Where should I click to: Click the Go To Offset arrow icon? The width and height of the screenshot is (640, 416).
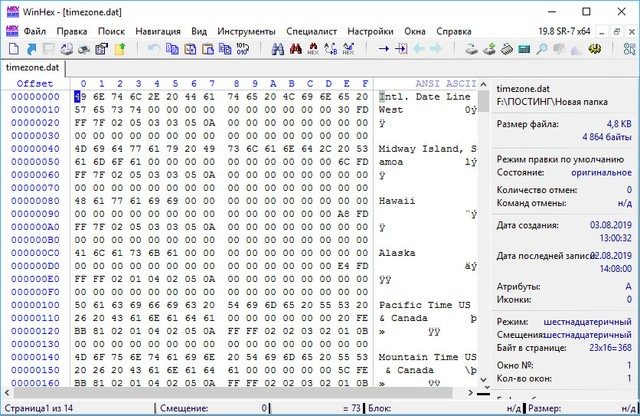(x=383, y=48)
